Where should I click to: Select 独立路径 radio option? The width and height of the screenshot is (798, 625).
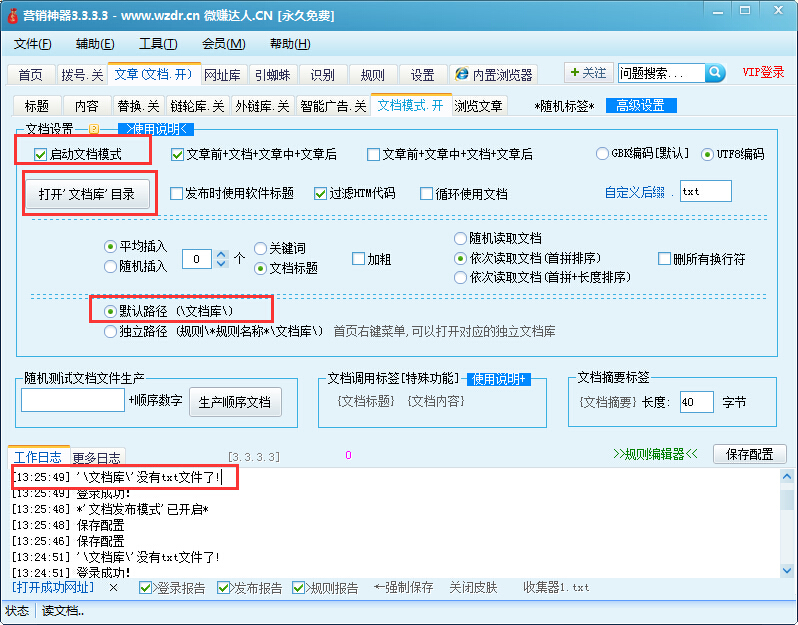110,331
